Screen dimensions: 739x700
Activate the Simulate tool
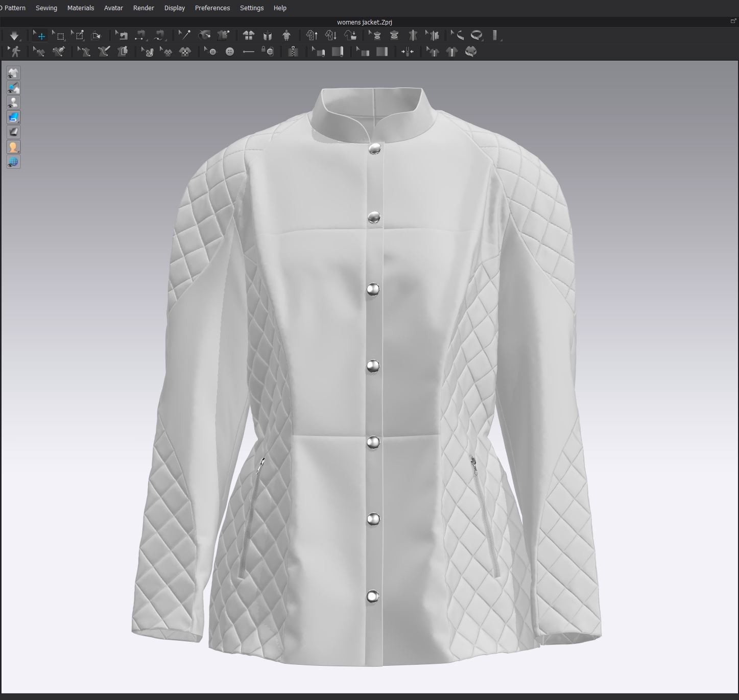(15, 35)
